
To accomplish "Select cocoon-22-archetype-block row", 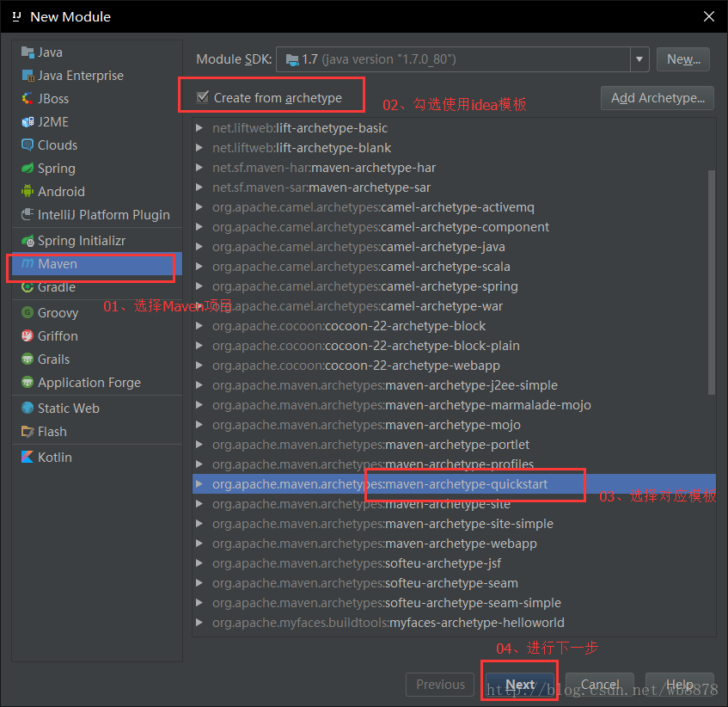I will pyautogui.click(x=454, y=326).
